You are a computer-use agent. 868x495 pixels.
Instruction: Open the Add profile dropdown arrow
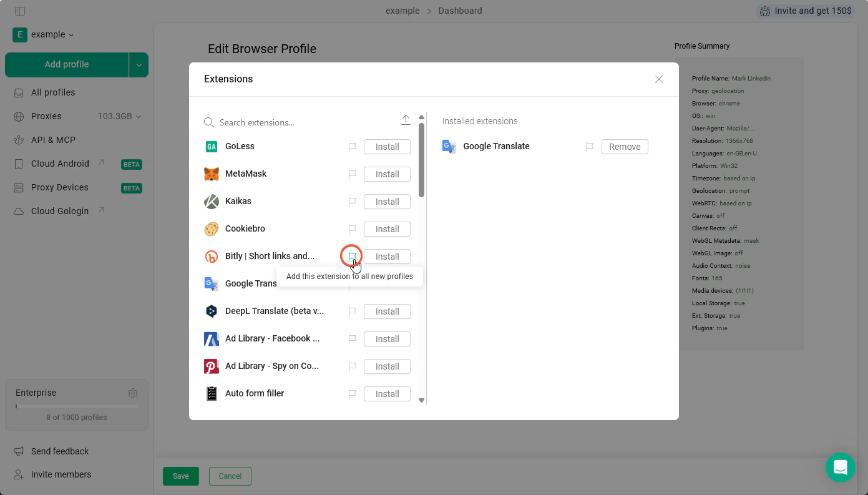pyautogui.click(x=139, y=64)
